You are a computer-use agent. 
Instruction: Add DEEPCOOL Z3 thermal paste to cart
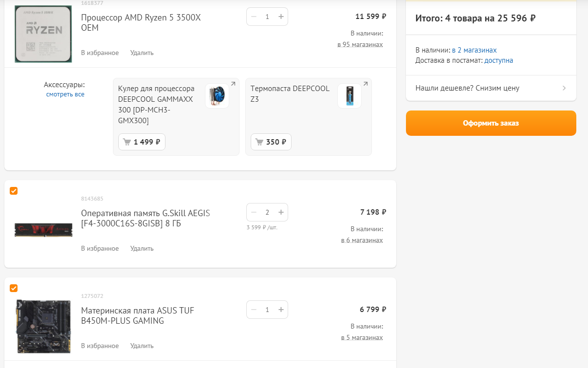click(x=271, y=142)
